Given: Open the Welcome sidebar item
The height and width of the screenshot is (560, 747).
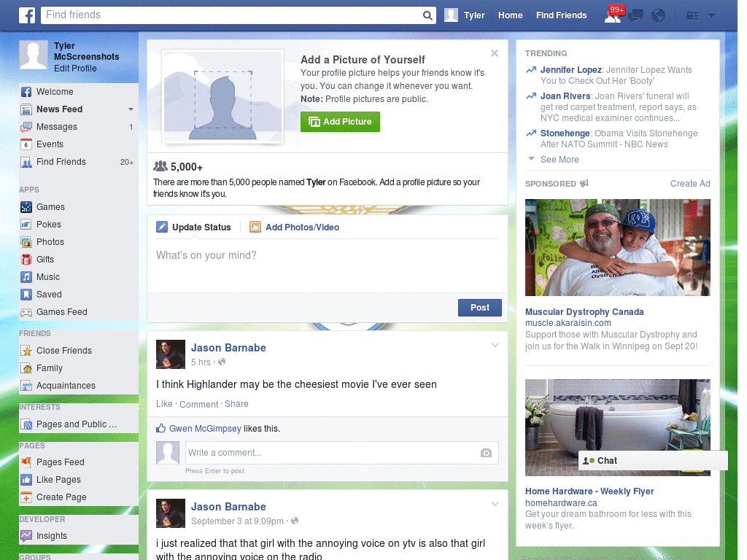Looking at the screenshot, I should (x=79, y=92).
